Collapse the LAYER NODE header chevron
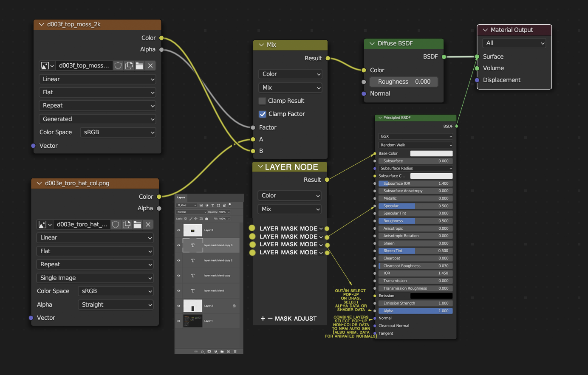The width and height of the screenshot is (588, 375). pos(260,167)
